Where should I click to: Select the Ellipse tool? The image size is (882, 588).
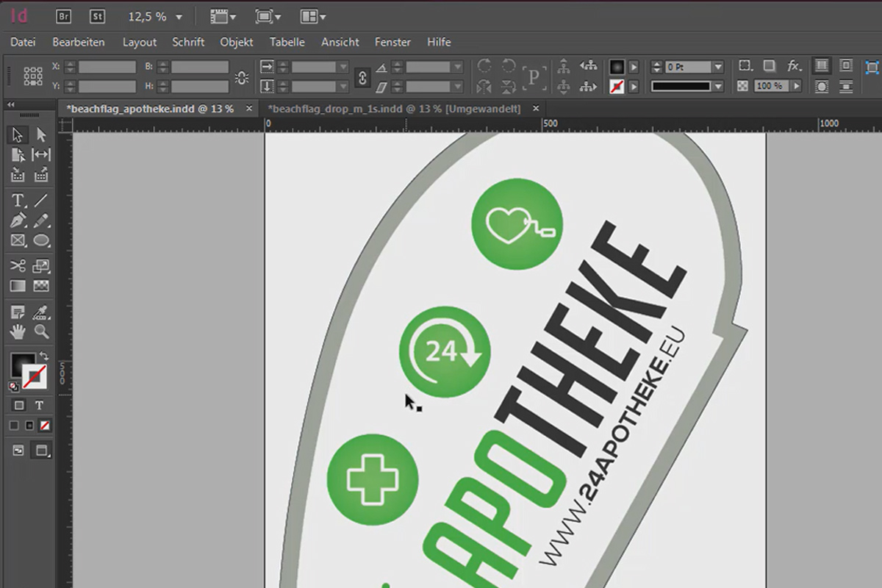click(41, 240)
